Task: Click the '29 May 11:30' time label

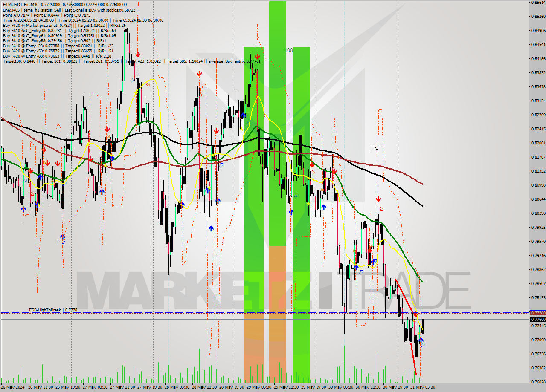Action: [286, 387]
